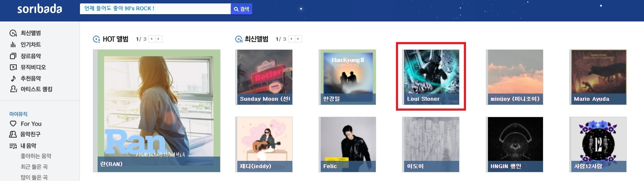Open 인기차트 via its chart icon
This screenshot has height=181, width=644.
(x=13, y=45)
